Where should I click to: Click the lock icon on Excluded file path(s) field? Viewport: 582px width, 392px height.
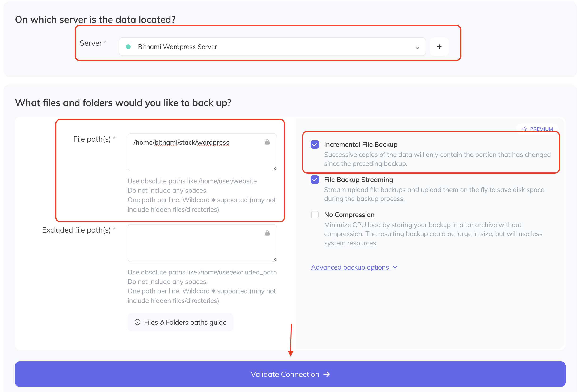(267, 233)
